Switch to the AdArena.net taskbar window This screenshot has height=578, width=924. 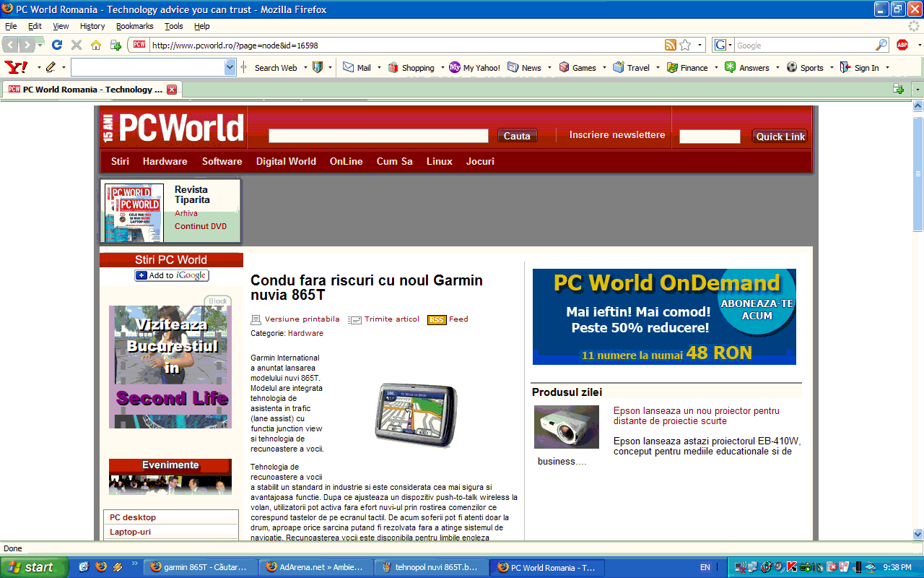pyautogui.click(x=316, y=567)
